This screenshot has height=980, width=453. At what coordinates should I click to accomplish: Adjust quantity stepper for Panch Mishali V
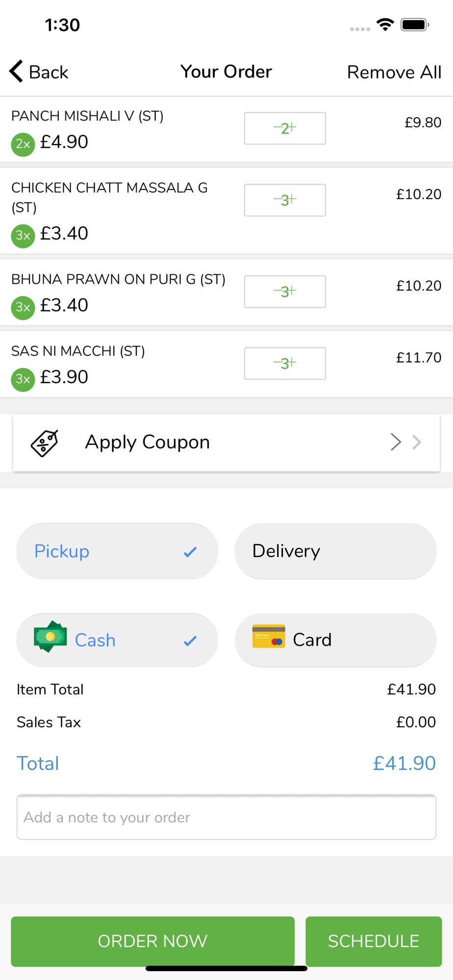[x=285, y=128]
